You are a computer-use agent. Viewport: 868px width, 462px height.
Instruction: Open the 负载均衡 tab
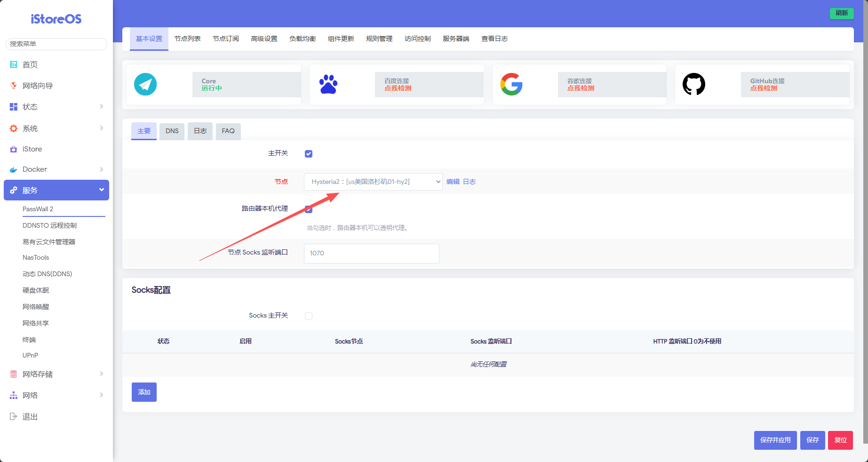(303, 39)
